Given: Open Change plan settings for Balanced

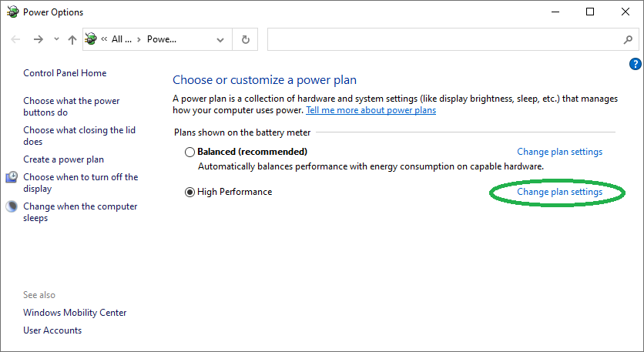Looking at the screenshot, I should tap(559, 152).
